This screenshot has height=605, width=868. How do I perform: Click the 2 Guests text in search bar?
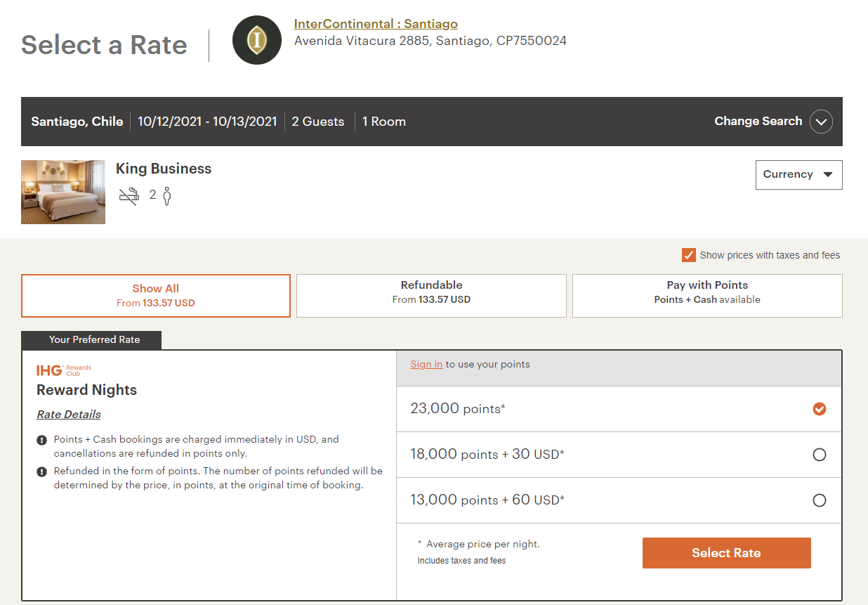318,122
